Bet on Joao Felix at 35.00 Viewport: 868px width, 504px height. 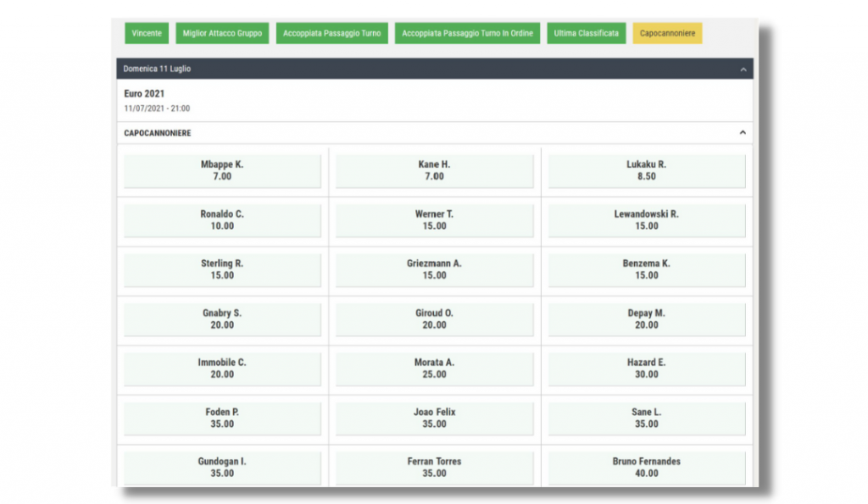tap(433, 418)
